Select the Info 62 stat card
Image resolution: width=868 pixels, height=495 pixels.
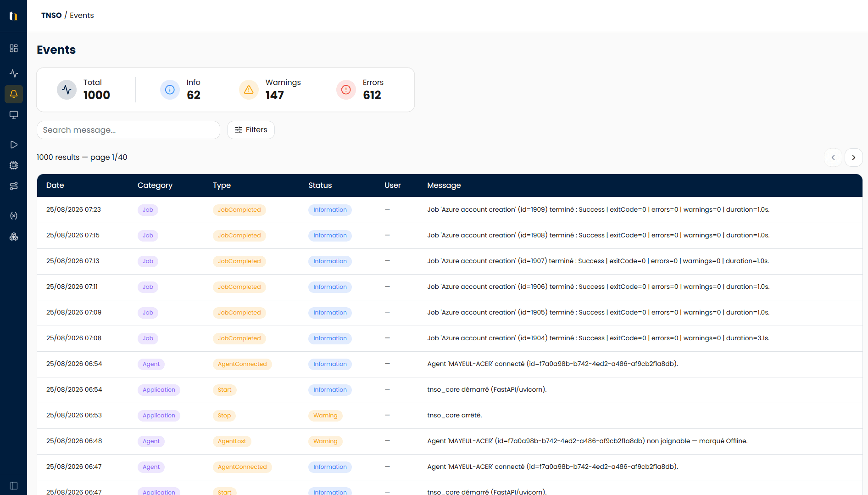(180, 90)
